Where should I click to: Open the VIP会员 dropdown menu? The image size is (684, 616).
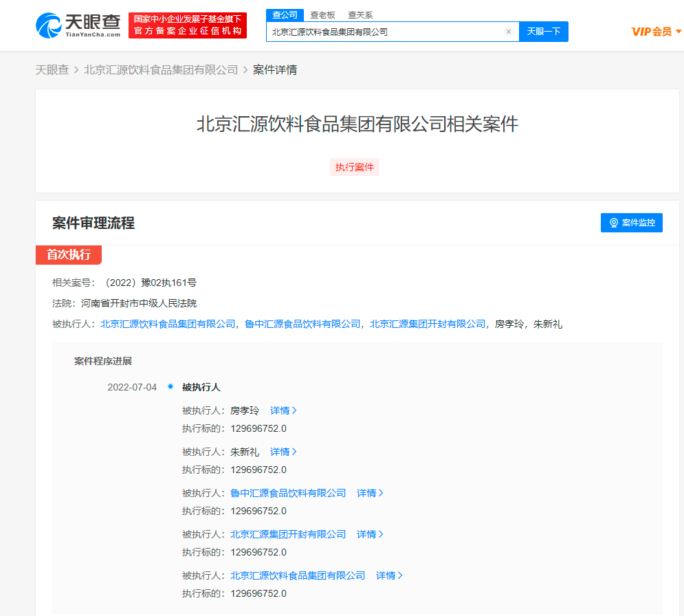656,32
